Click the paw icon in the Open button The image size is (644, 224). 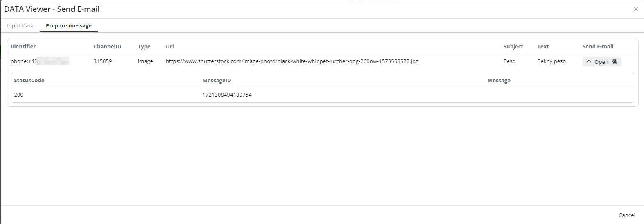click(615, 62)
